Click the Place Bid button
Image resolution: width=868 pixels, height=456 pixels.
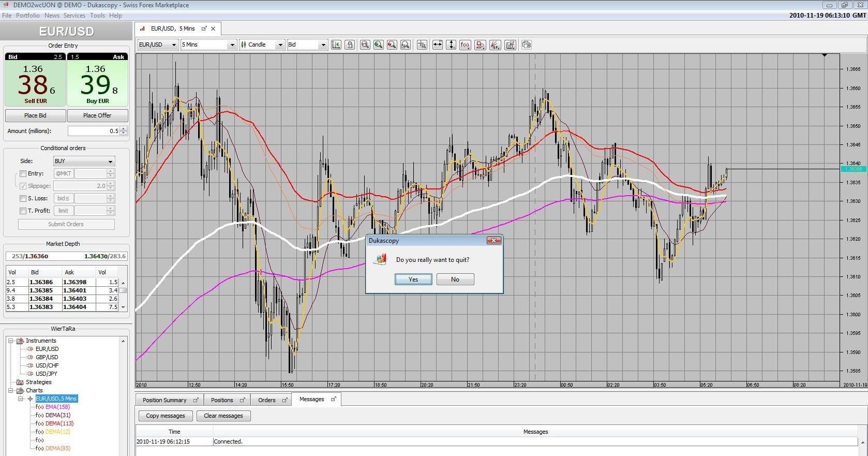pyautogui.click(x=35, y=115)
